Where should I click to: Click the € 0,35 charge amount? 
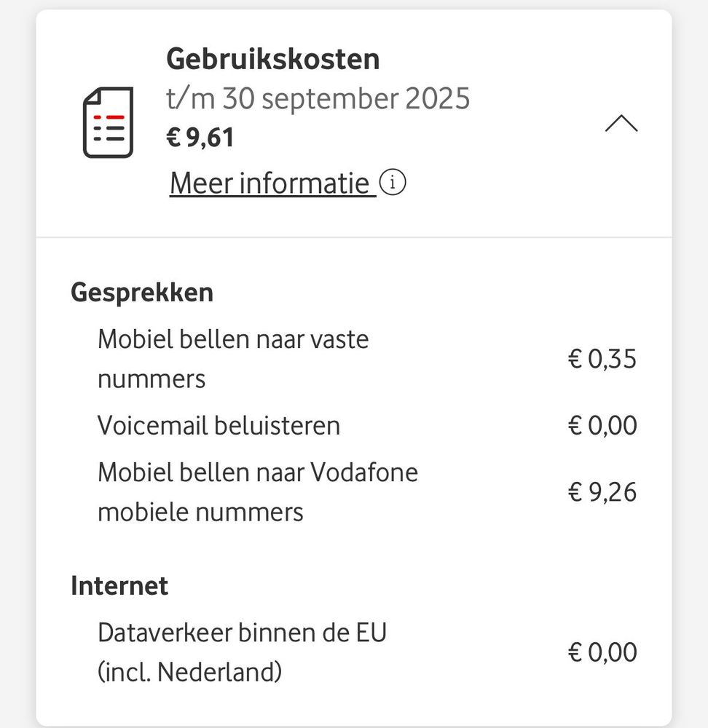pos(602,359)
